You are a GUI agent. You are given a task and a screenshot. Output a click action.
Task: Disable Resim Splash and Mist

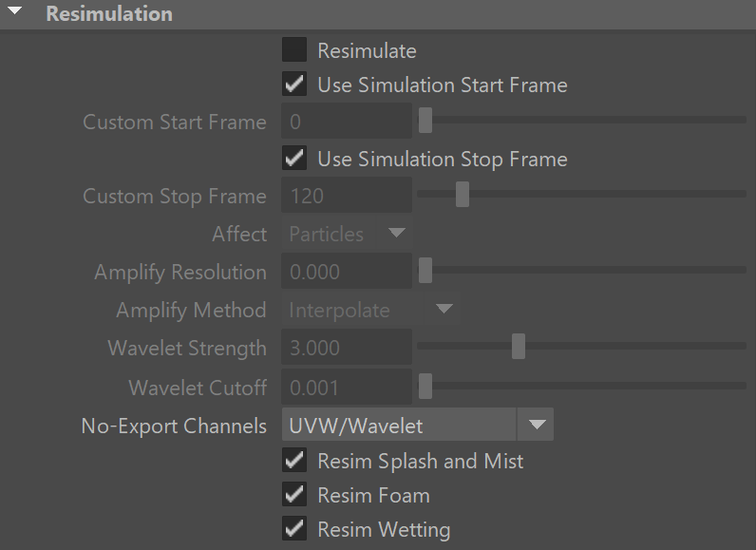294,460
